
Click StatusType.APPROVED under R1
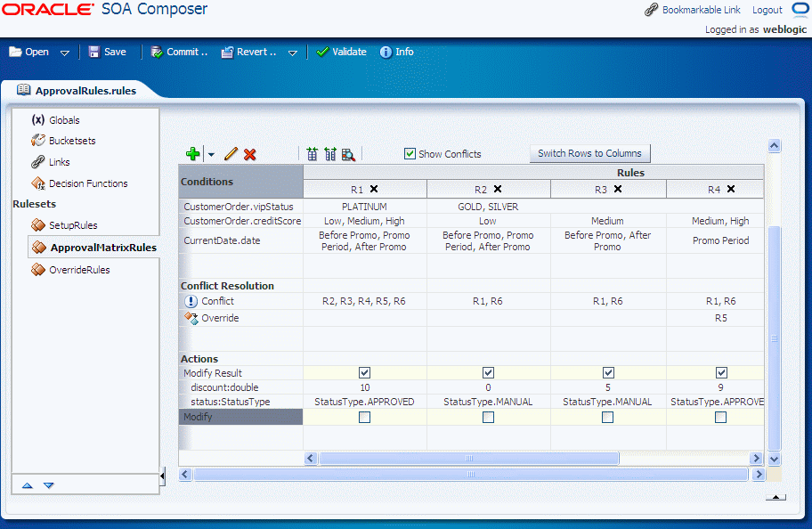[364, 402]
